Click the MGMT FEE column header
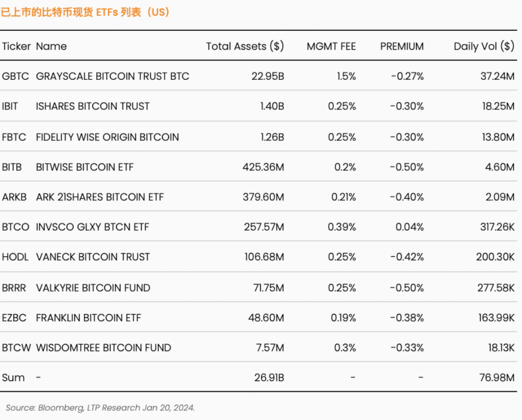This screenshot has height=420, width=522. 331,46
